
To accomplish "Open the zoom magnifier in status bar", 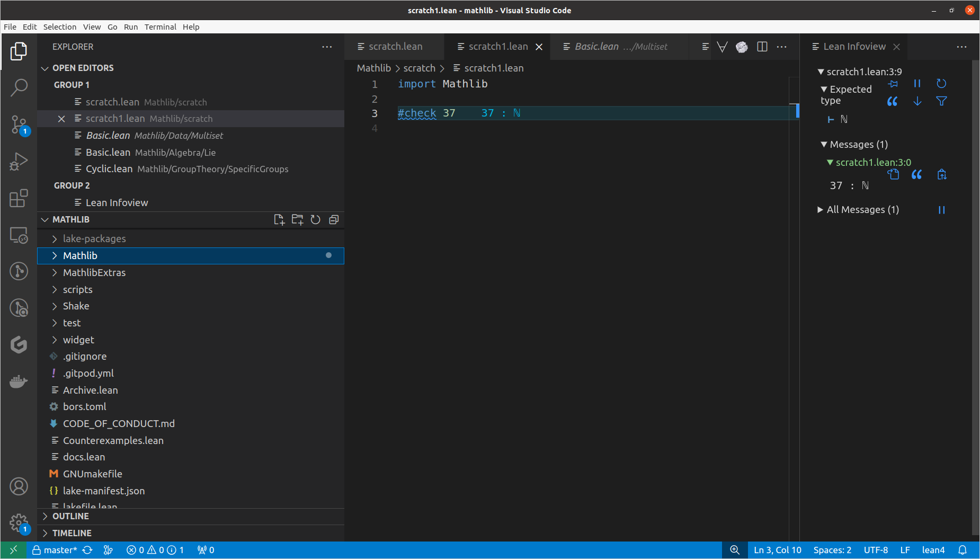I will (x=735, y=550).
